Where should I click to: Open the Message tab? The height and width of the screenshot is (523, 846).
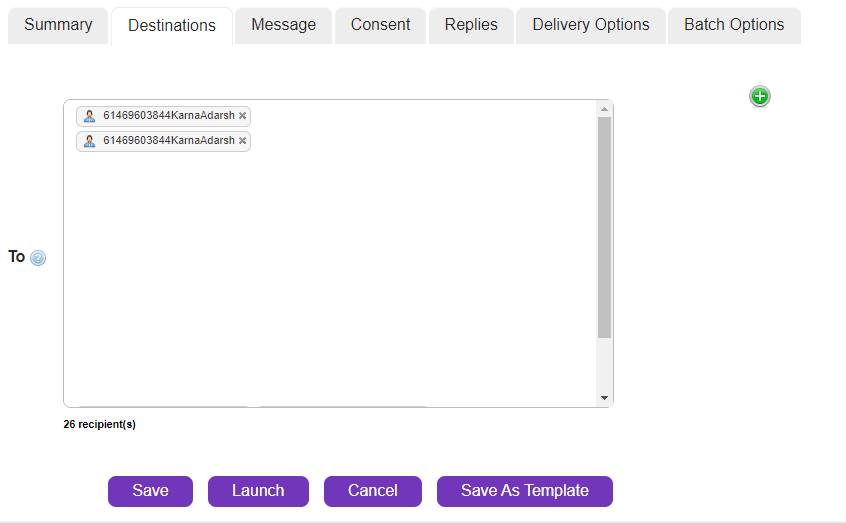[283, 25]
